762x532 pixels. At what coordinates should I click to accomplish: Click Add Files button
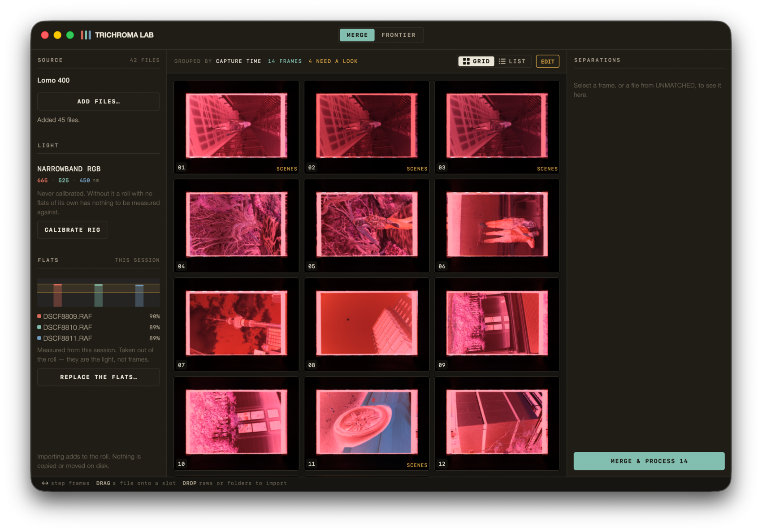pos(98,102)
